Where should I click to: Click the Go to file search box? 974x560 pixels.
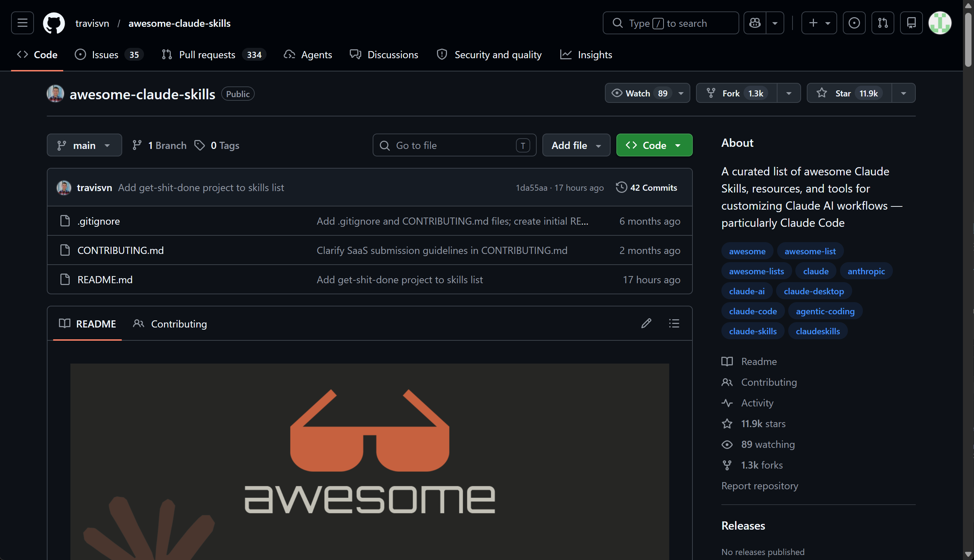click(454, 145)
